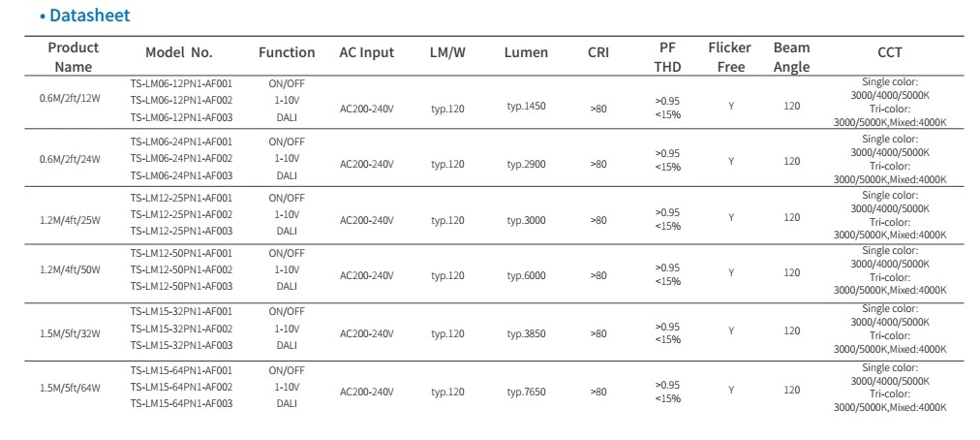Click the 0.6M/2ft/24W product name cell
Viewport: 980px width, 440px height.
tap(70, 159)
